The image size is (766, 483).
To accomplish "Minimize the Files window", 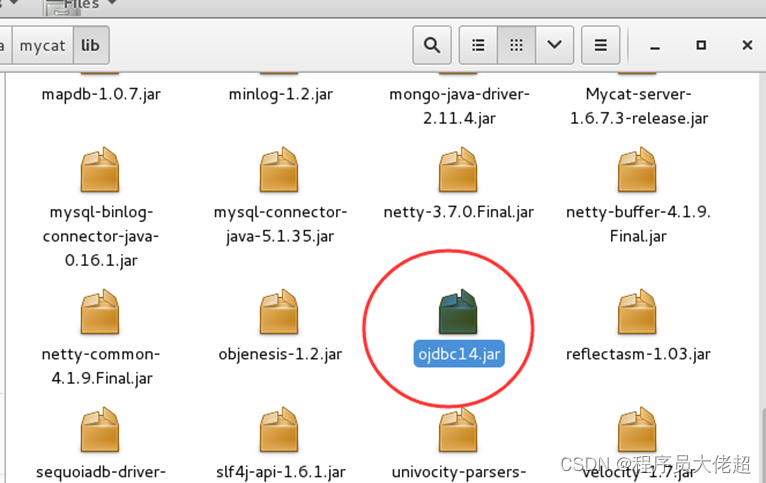I will tap(655, 46).
